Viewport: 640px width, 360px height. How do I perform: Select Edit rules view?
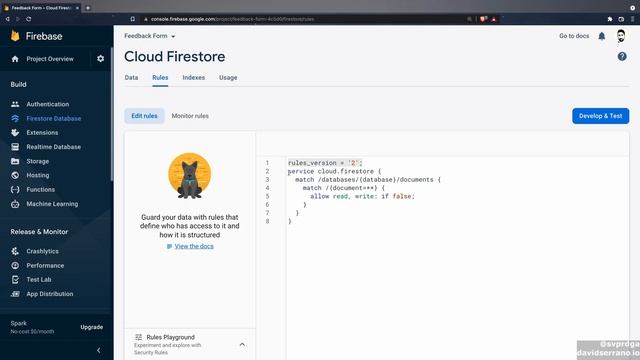pyautogui.click(x=144, y=116)
